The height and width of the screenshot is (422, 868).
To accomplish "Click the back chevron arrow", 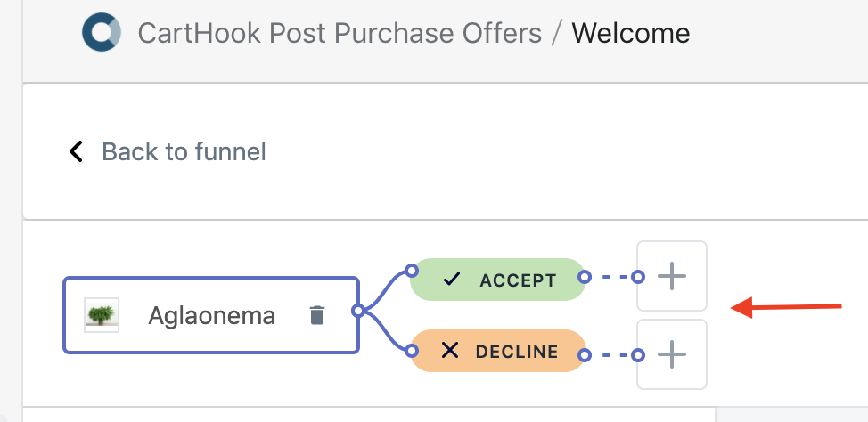I will pyautogui.click(x=77, y=151).
